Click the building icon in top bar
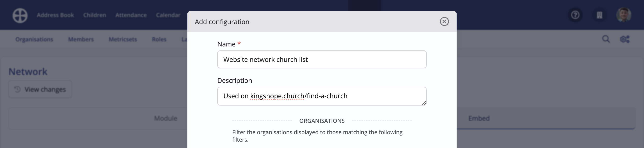This screenshot has height=148, width=644. tap(599, 15)
